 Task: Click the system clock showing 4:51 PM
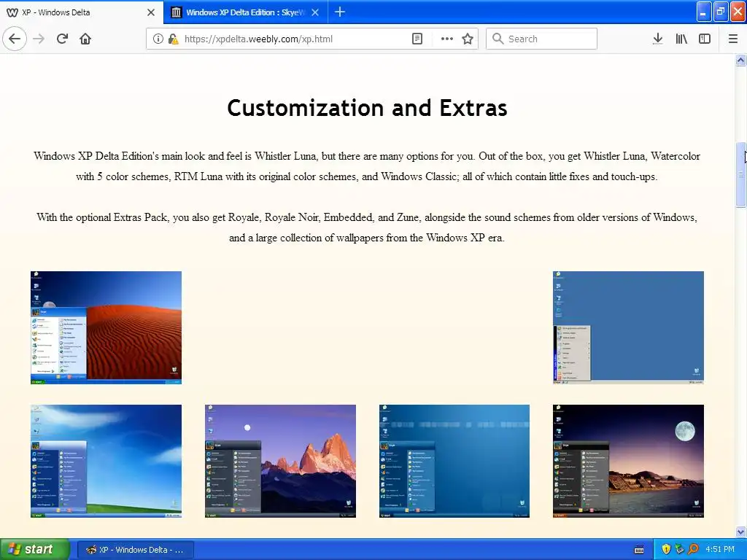720,550
